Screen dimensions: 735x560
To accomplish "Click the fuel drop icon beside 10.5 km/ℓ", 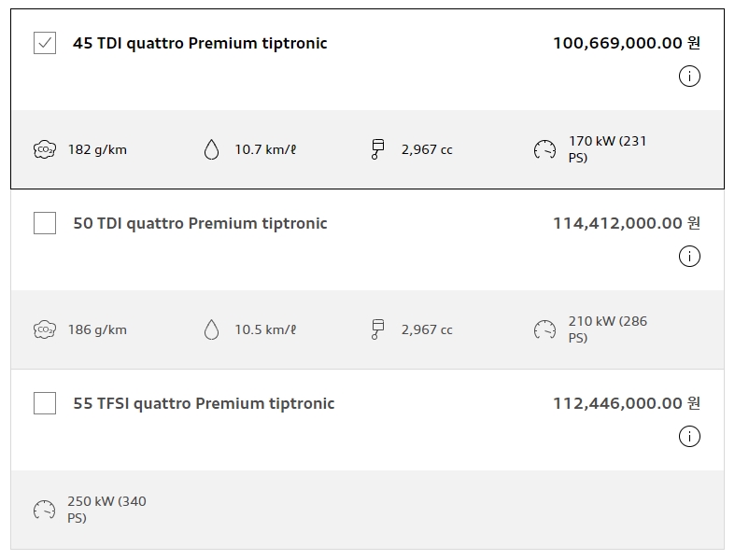I will pyautogui.click(x=211, y=329).
